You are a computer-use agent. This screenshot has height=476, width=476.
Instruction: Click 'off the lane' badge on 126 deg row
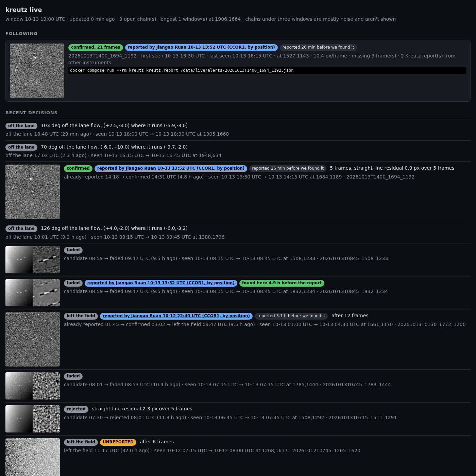tap(21, 228)
